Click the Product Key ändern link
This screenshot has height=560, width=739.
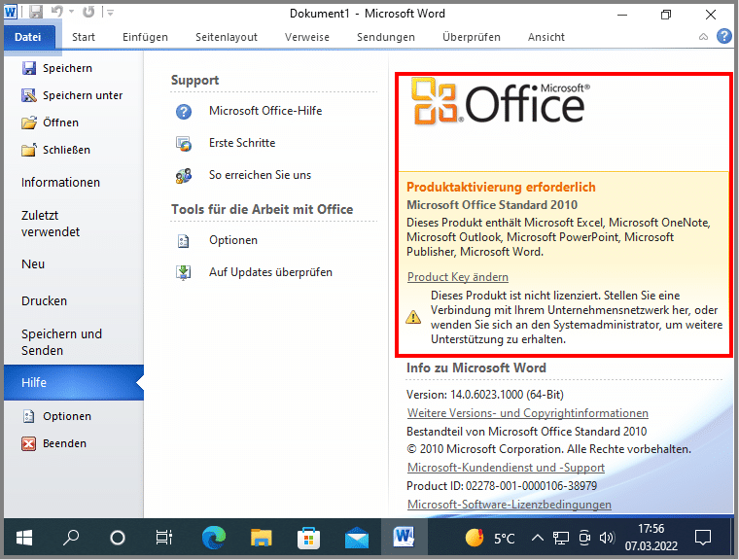[457, 277]
